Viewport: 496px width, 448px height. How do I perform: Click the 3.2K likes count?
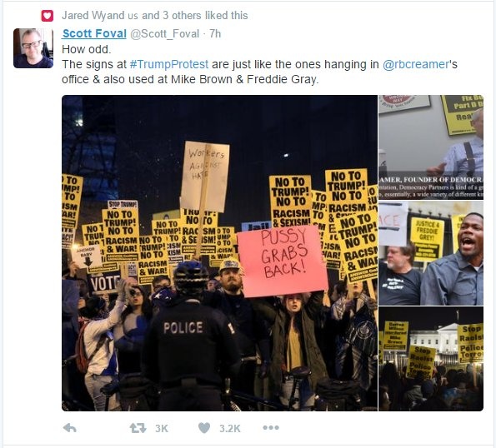click(230, 428)
